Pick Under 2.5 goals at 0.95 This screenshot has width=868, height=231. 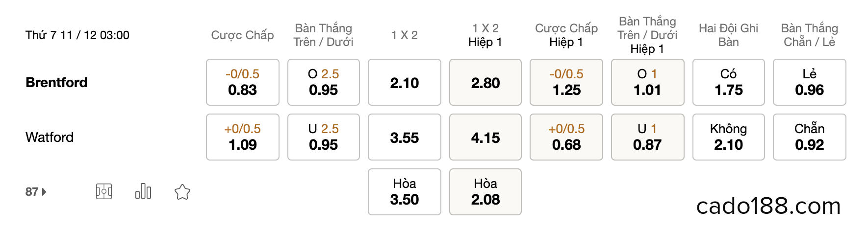coord(324,137)
